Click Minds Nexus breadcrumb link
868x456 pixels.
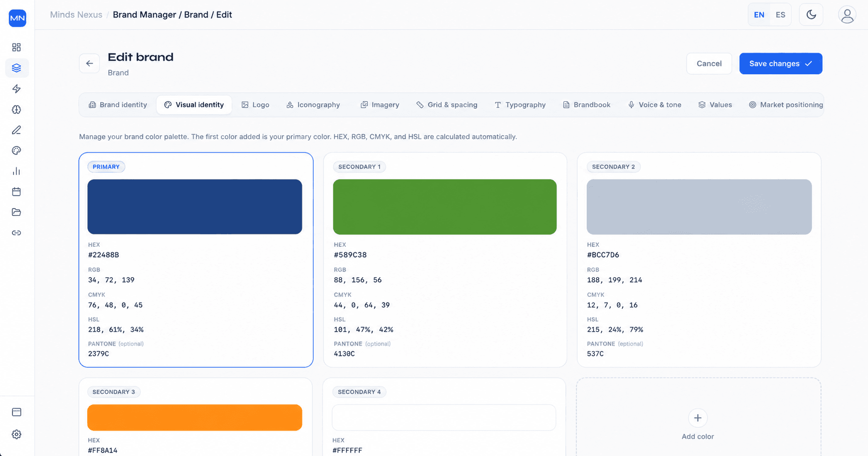[76, 15]
